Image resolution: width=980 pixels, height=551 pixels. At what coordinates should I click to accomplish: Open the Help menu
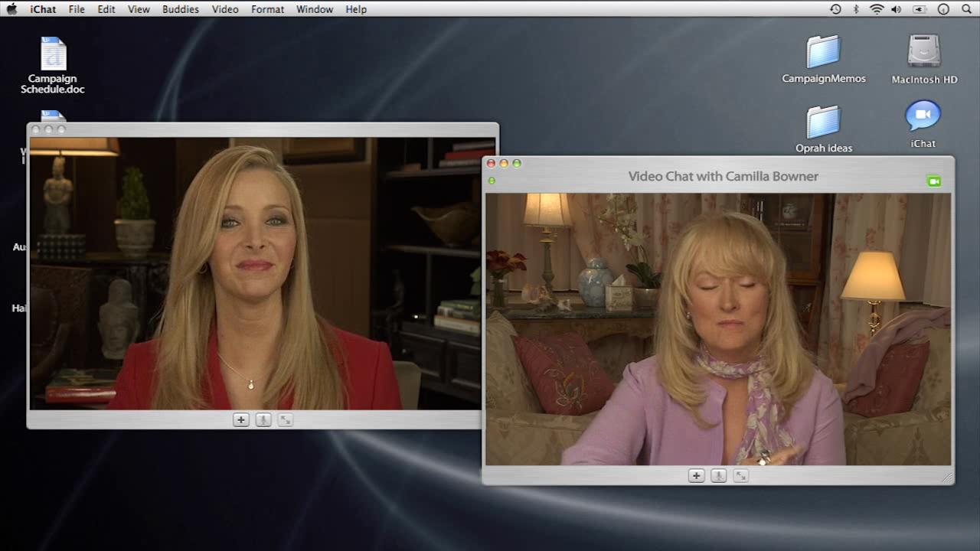point(356,9)
